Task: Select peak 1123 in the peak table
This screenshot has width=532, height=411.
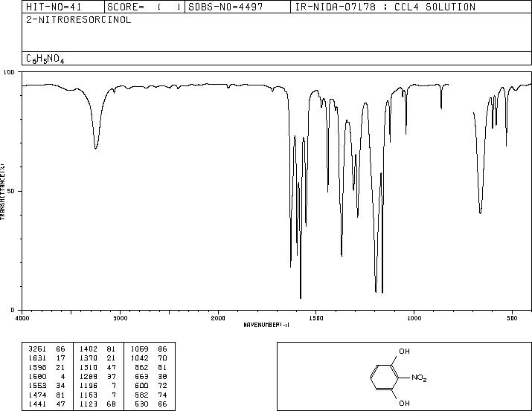Action: tap(89, 404)
